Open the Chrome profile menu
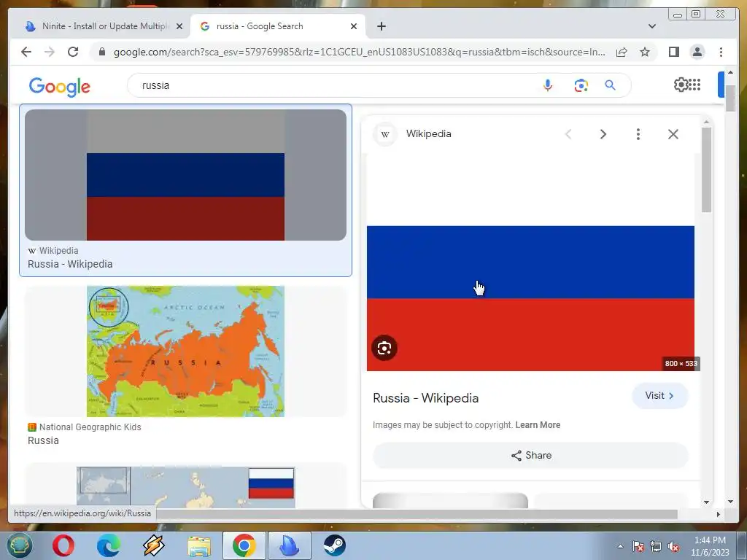Viewport: 747px width, 560px height. 697,52
